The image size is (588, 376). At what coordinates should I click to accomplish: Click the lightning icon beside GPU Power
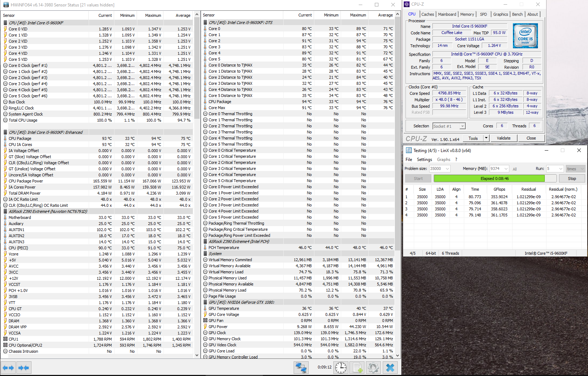[x=205, y=327]
